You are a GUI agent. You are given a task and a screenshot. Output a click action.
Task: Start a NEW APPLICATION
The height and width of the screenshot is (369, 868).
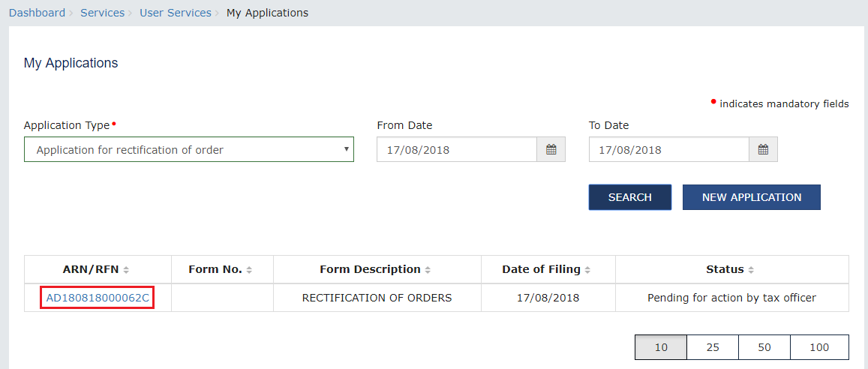pos(751,197)
